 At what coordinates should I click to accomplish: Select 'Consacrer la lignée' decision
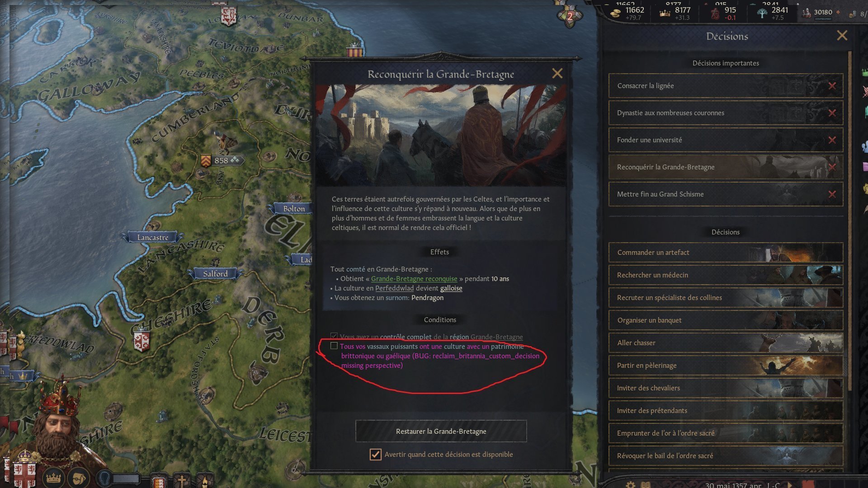[726, 85]
